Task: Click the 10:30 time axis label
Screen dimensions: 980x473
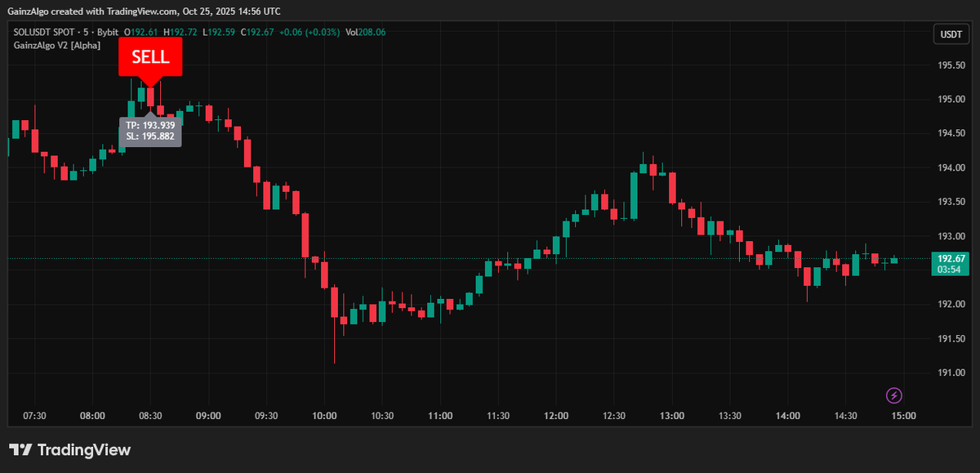Action: [382, 416]
